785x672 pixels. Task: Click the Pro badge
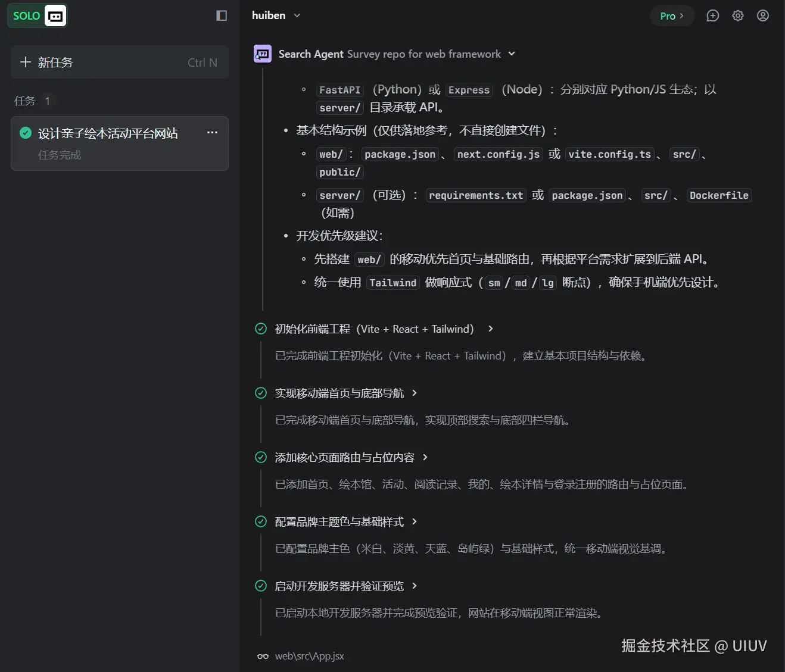[x=672, y=15]
